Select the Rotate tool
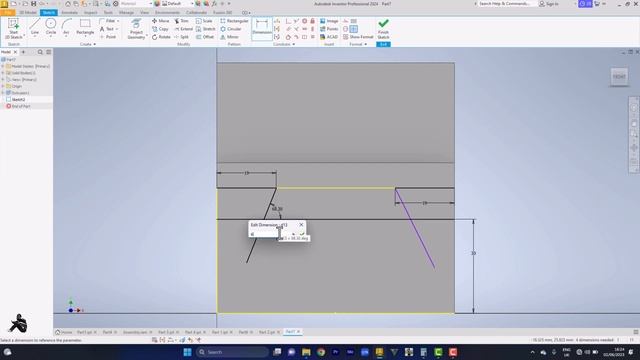 pos(161,37)
